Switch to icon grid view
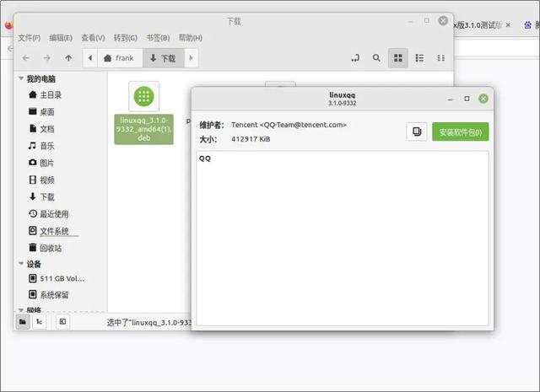Screen dimensions: 540x392 [398, 58]
